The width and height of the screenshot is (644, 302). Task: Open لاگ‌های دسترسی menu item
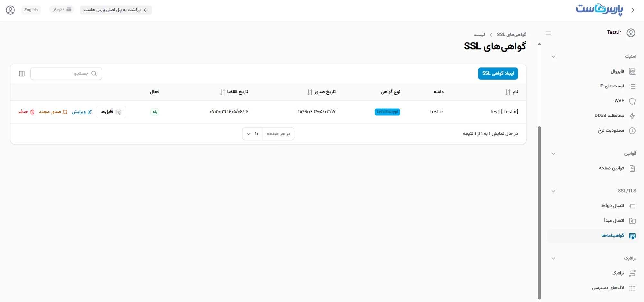[x=593, y=288]
